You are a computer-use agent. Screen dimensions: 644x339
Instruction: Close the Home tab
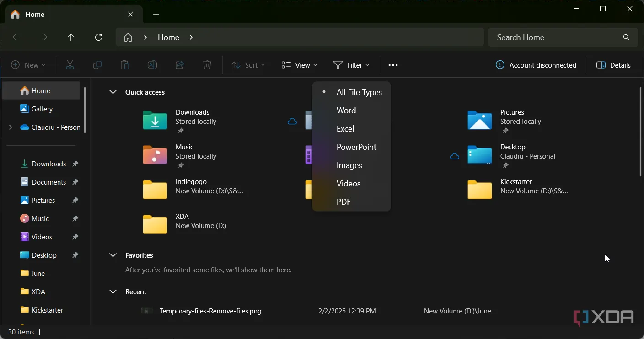(131, 15)
